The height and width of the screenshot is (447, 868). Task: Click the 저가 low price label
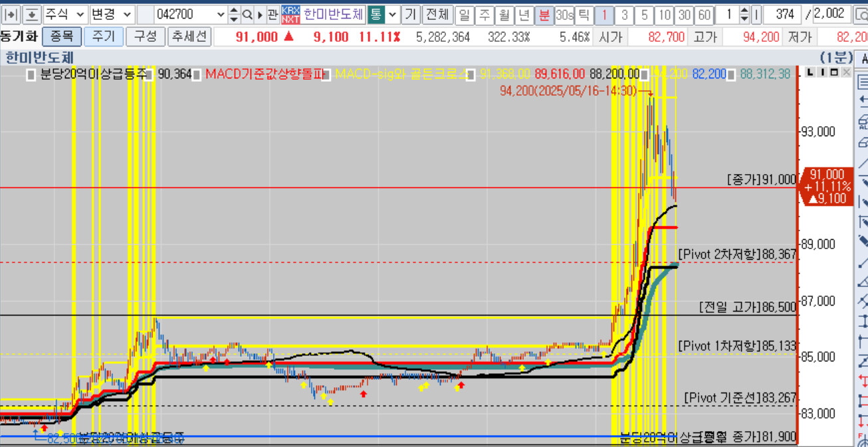[800, 37]
